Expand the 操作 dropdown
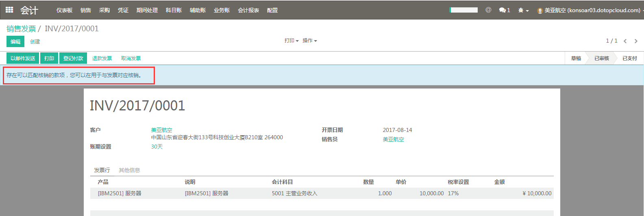644x216 pixels. pos(309,41)
